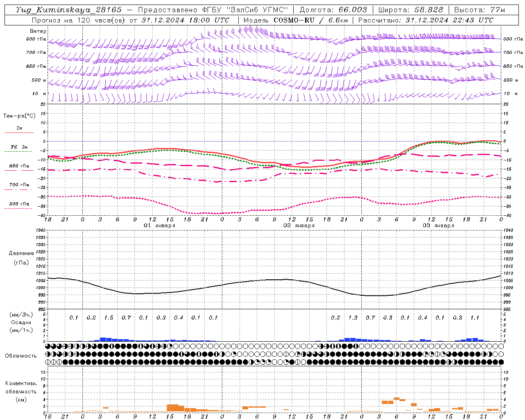Click the Td 2м dew point legend entry

click(x=19, y=147)
